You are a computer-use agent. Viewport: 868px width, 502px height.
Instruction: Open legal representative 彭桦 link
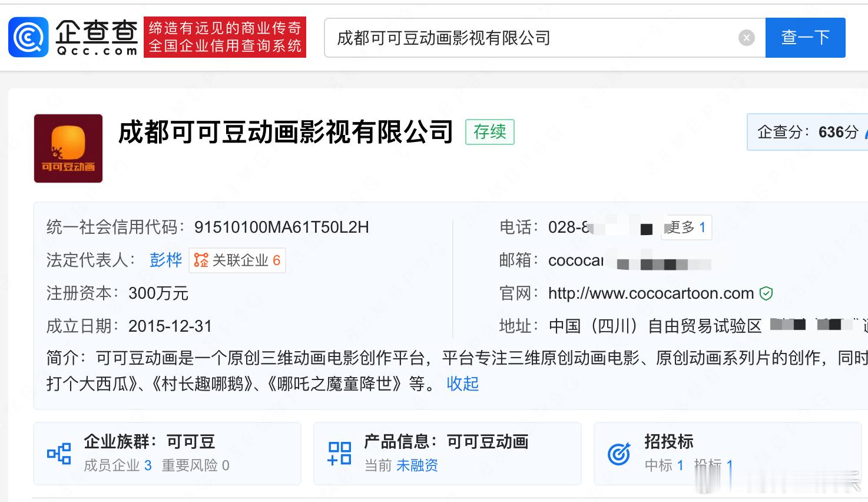tap(165, 260)
